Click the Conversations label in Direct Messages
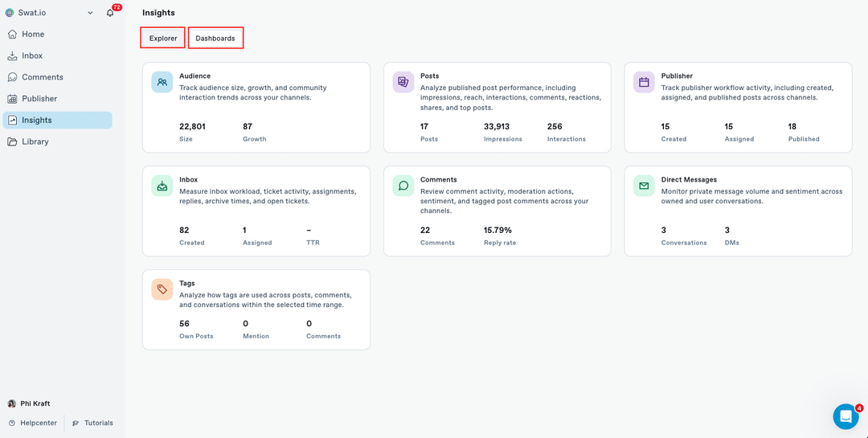The width and height of the screenshot is (868, 438). 684,243
